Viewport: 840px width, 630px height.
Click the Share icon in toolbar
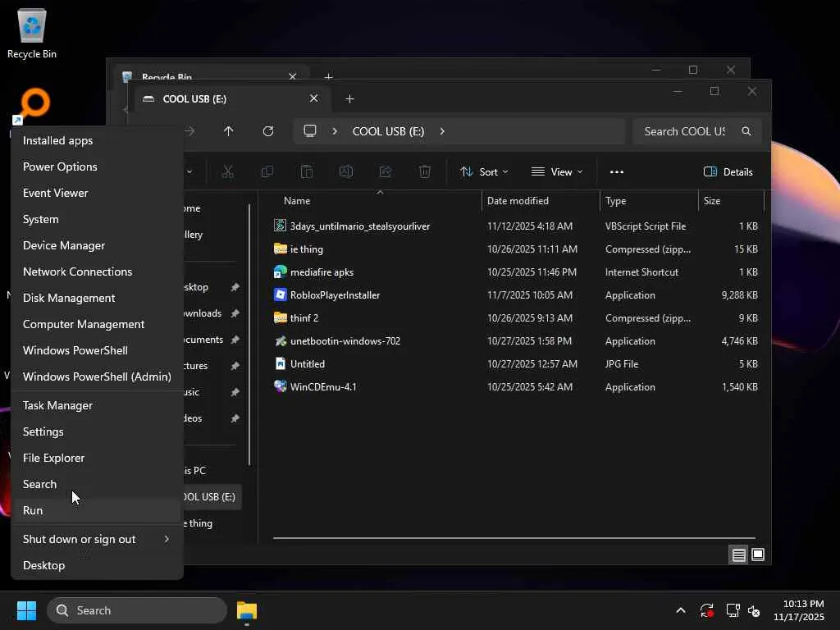tap(386, 172)
